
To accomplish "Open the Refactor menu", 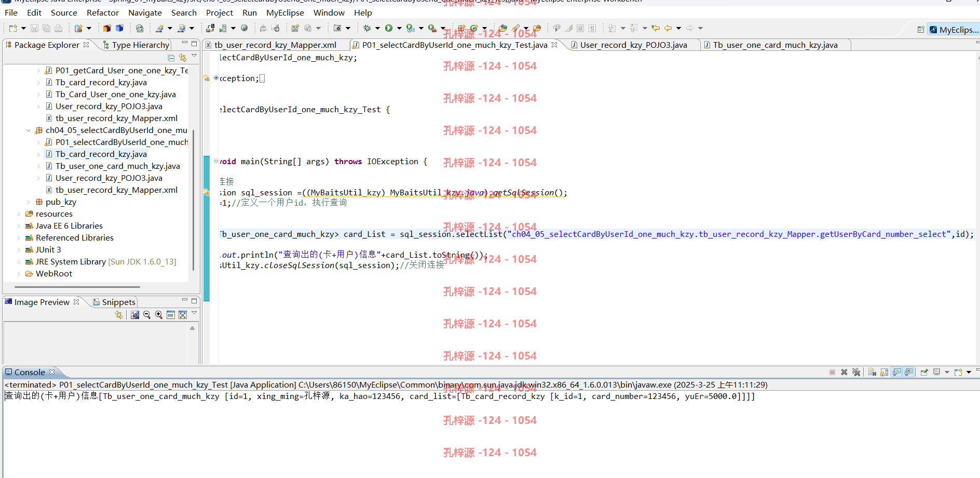I will click(103, 12).
